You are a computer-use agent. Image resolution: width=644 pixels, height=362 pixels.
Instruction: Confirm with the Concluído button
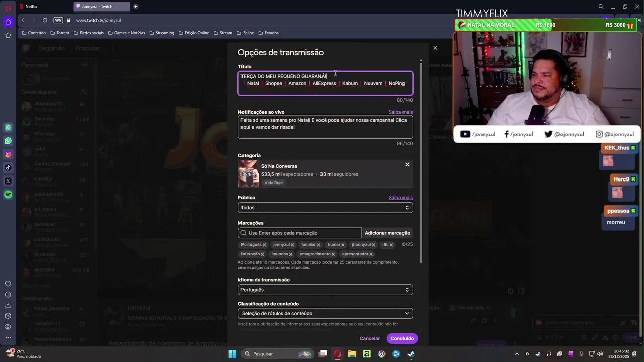coord(402,338)
